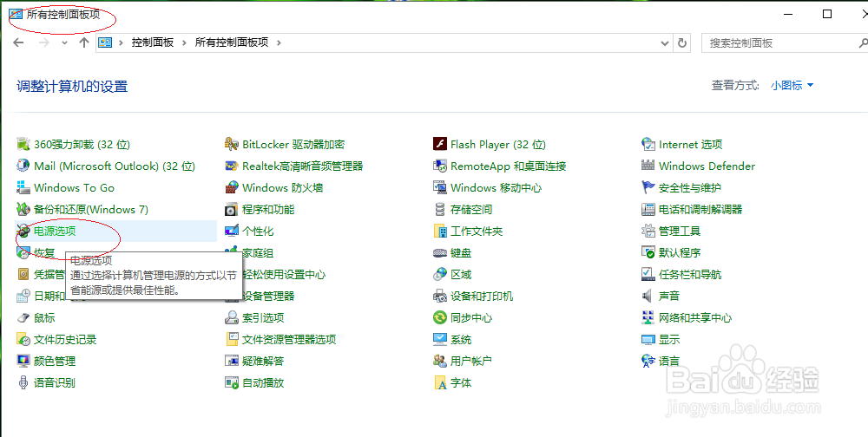Click the RemoteApp 和桌面连接 icon

(x=439, y=166)
